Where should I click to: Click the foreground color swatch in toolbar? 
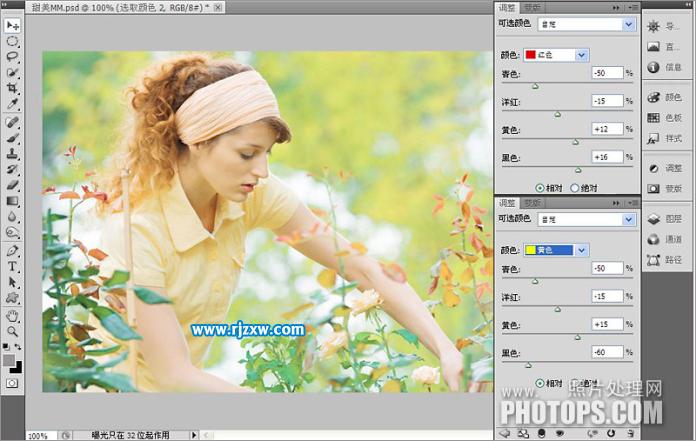point(8,359)
